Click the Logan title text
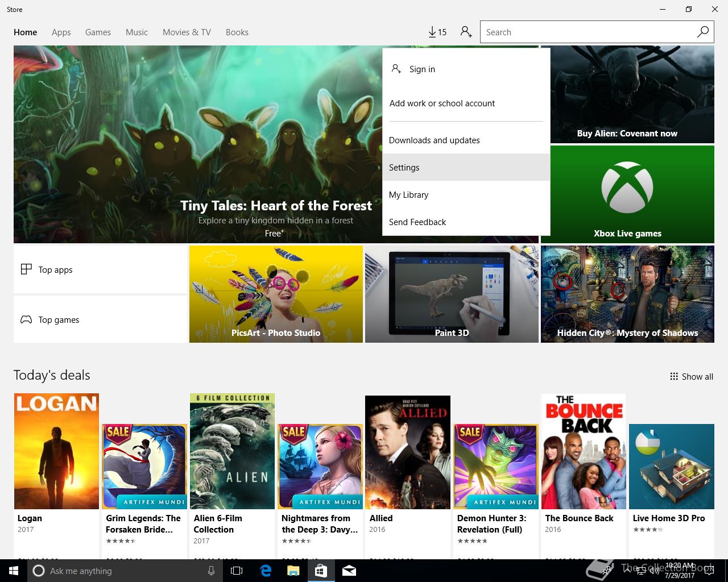 click(x=30, y=518)
